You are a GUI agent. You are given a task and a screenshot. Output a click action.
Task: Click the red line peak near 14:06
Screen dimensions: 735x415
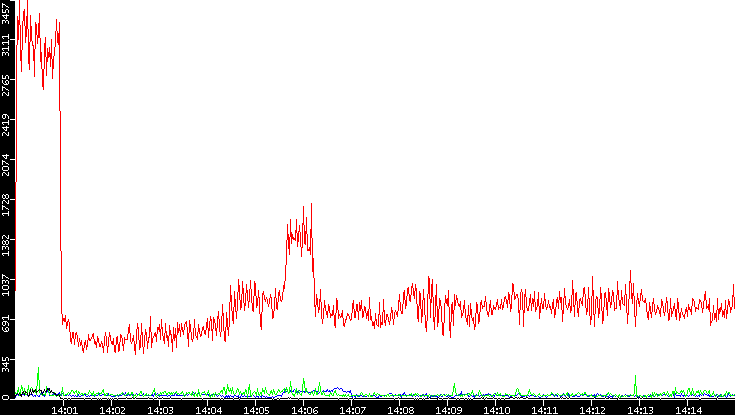311,204
